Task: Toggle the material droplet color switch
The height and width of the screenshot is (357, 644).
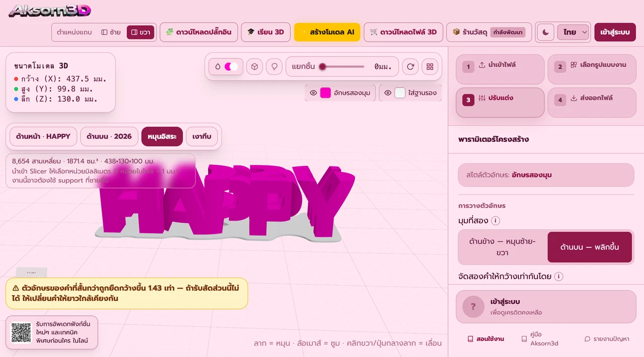Action: point(226,66)
